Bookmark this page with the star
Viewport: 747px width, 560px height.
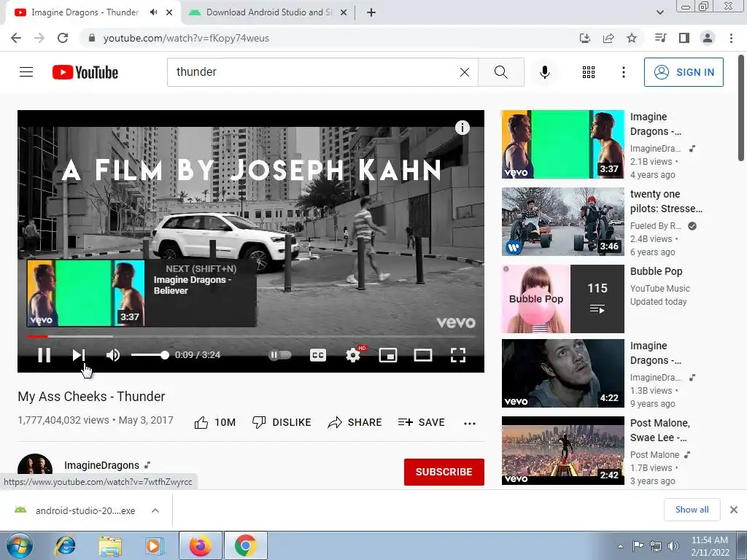631,38
